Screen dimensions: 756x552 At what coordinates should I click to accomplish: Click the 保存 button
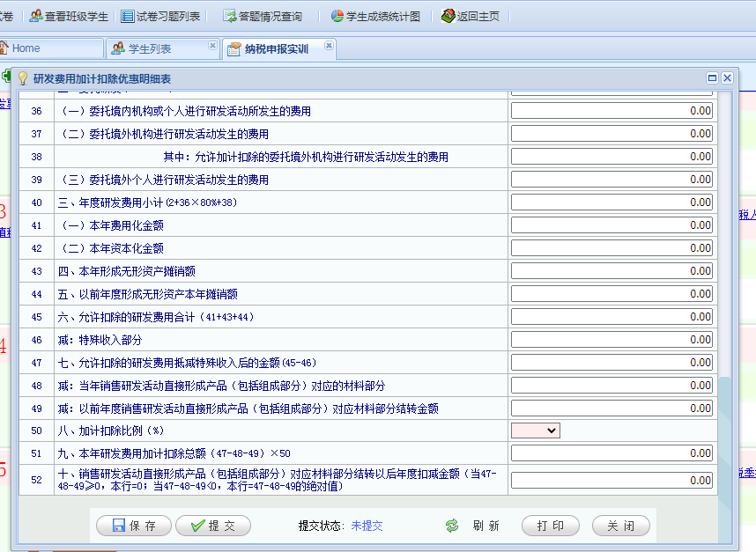tap(134, 526)
